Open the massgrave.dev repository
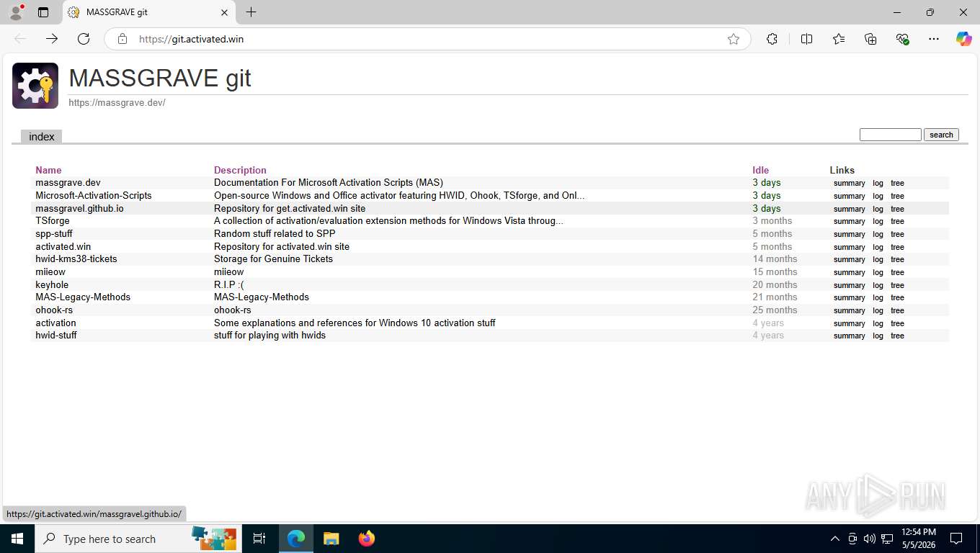 pos(68,183)
